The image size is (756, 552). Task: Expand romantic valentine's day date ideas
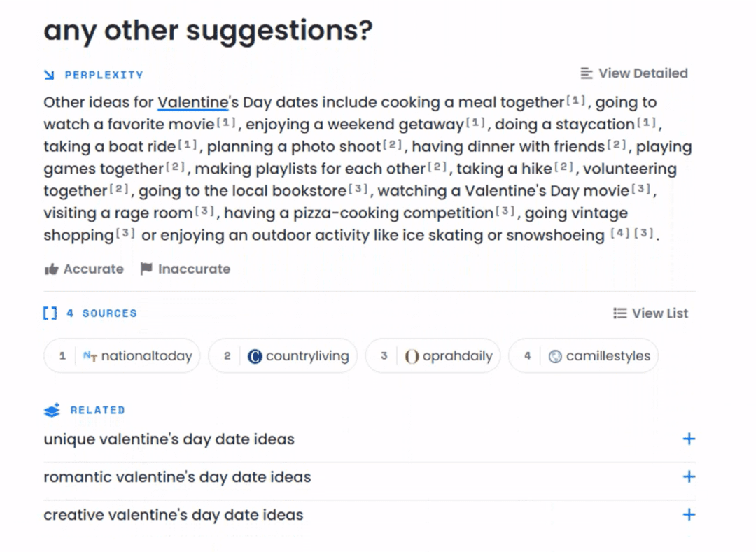[689, 477]
